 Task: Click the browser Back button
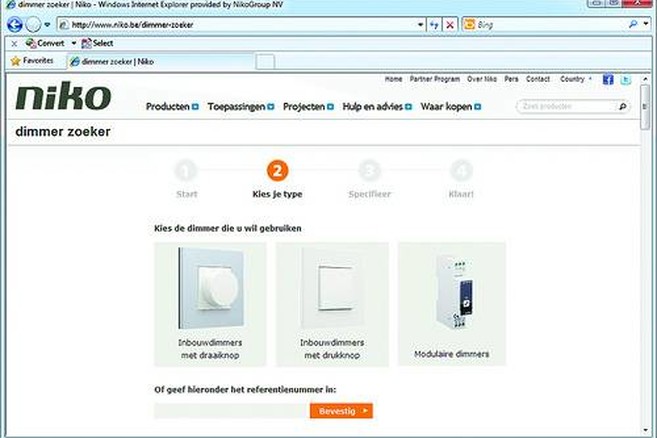click(14, 25)
